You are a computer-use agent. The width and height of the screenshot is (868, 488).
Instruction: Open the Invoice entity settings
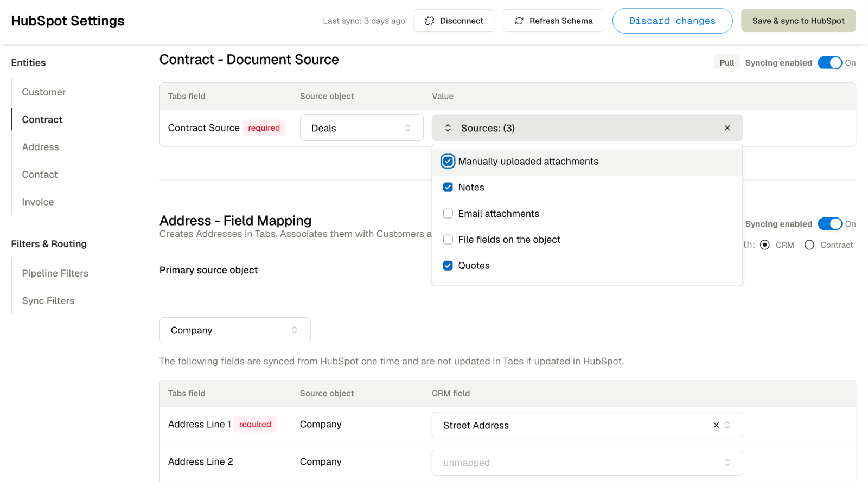(x=38, y=202)
